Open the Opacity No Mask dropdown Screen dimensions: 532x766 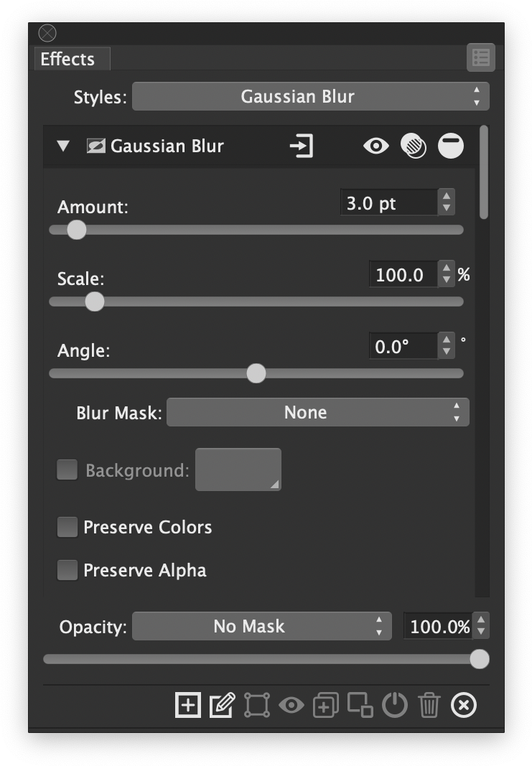262,626
